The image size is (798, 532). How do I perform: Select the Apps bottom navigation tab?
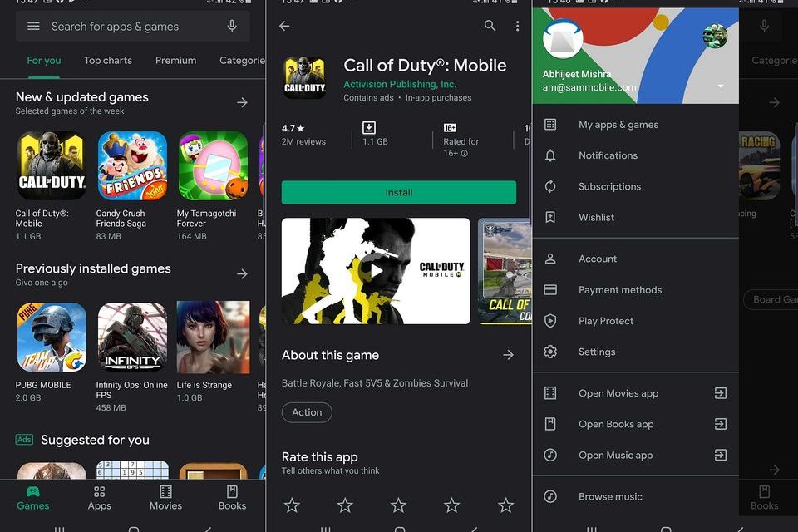point(99,499)
